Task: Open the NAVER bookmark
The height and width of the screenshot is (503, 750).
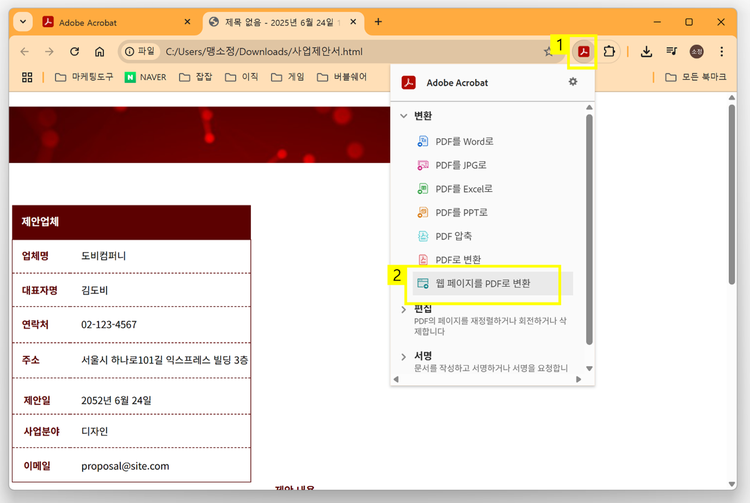Action: click(x=145, y=77)
